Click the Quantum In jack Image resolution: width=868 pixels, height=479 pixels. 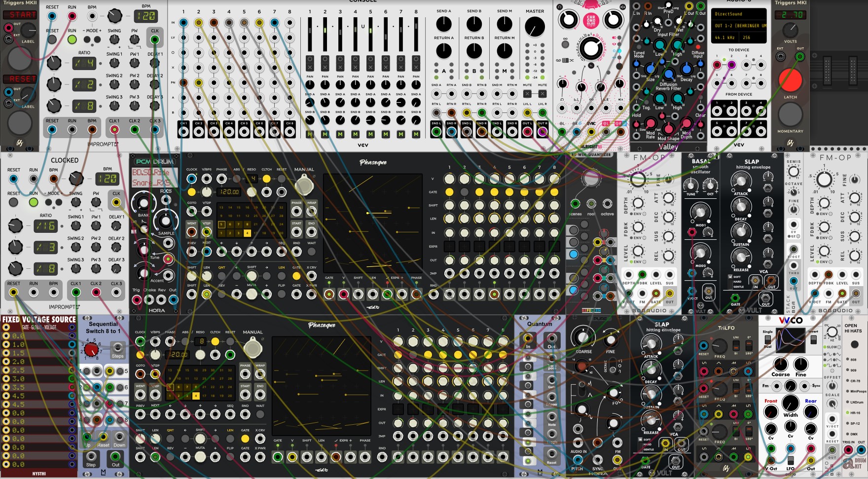528,338
